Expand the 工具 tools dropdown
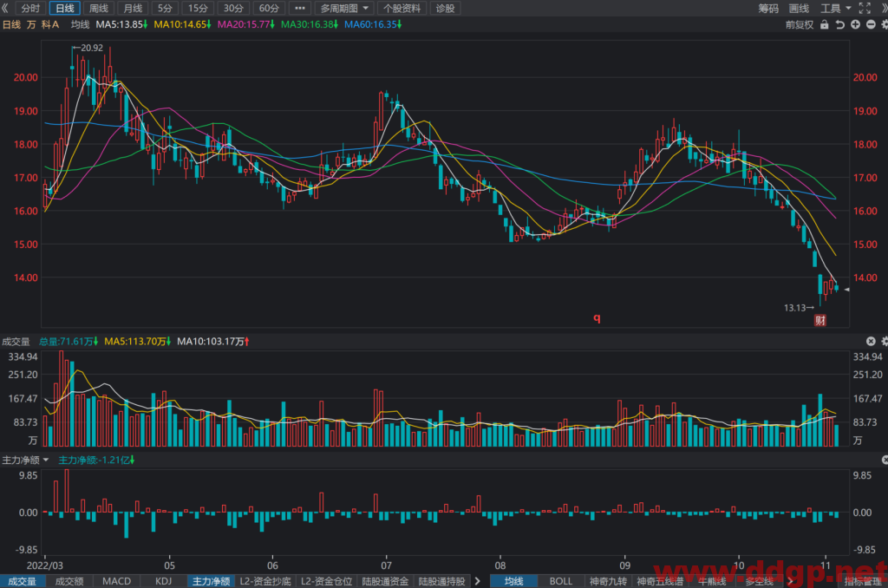This screenshot has width=888, height=588. (835, 9)
